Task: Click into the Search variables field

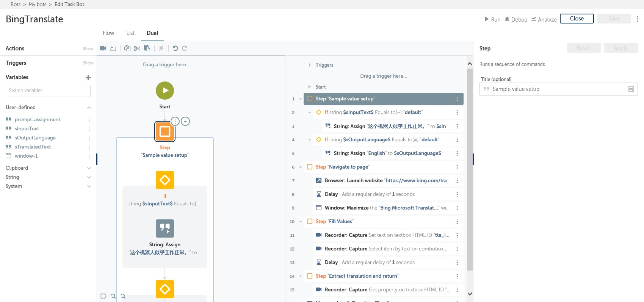Action: 48,91
